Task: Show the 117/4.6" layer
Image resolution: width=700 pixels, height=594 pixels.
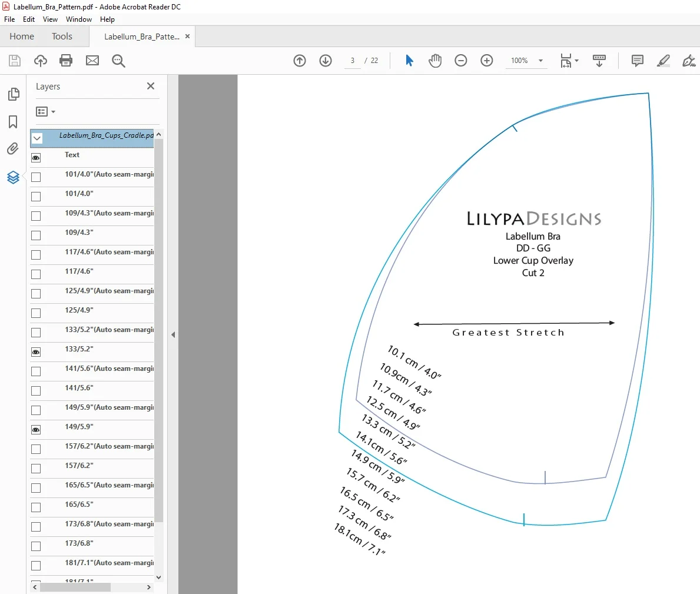Action: [x=36, y=274]
